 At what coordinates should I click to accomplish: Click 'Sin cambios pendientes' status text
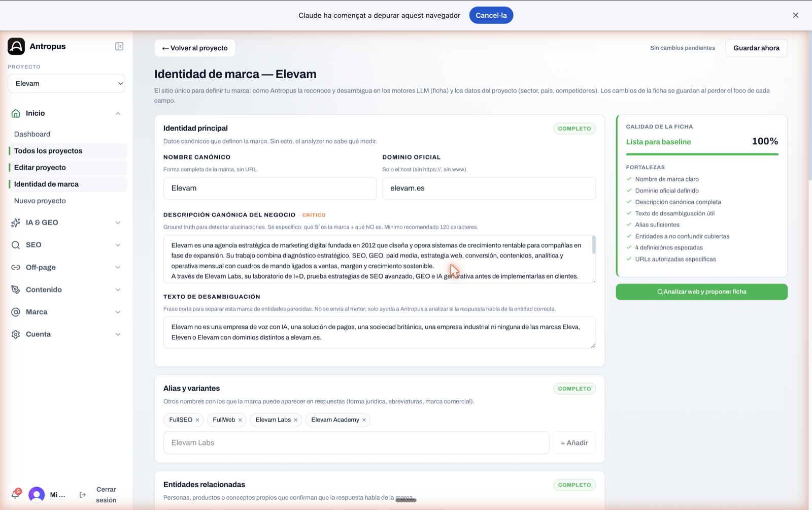coord(683,48)
